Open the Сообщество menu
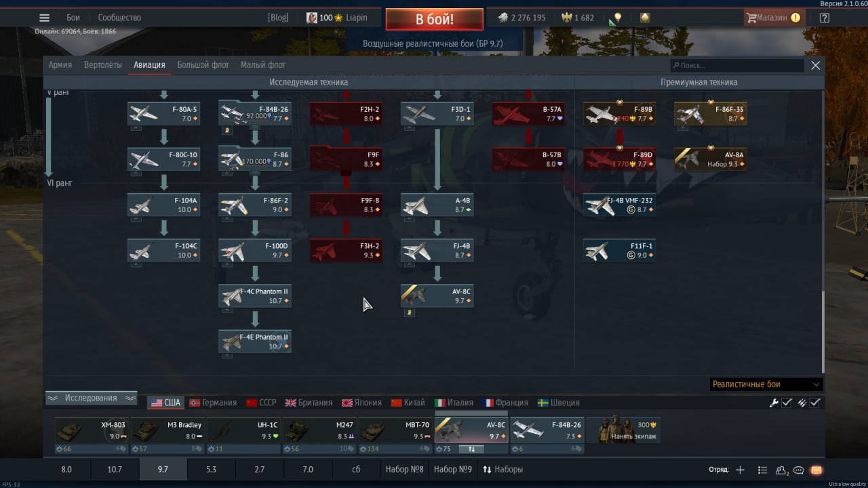 point(119,18)
